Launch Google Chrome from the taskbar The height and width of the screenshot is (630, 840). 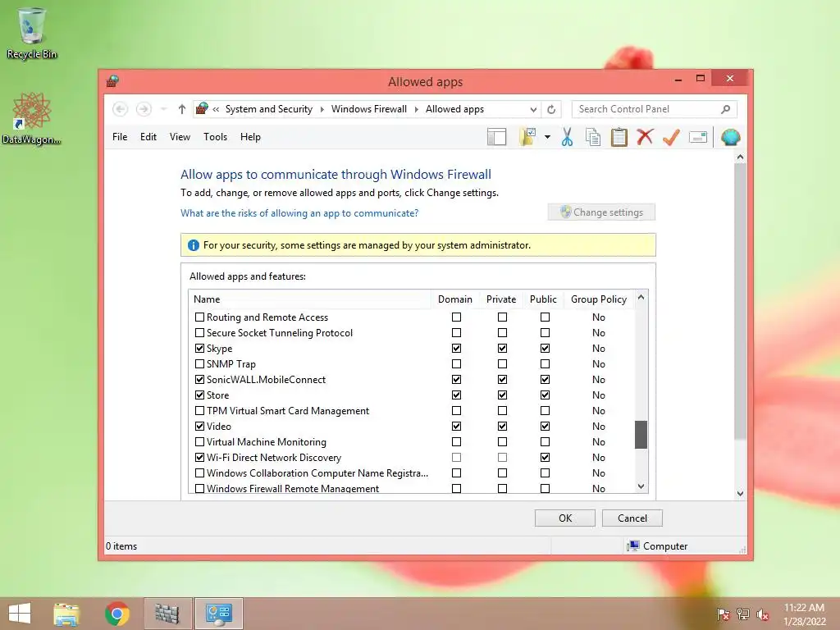point(117,614)
